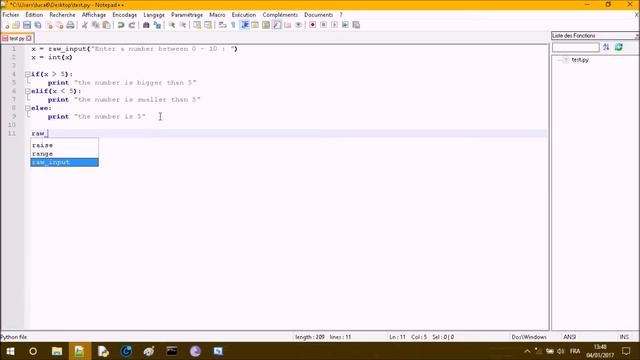The height and width of the screenshot is (360, 640).
Task: Collapse the else code block
Action: (x=27, y=108)
